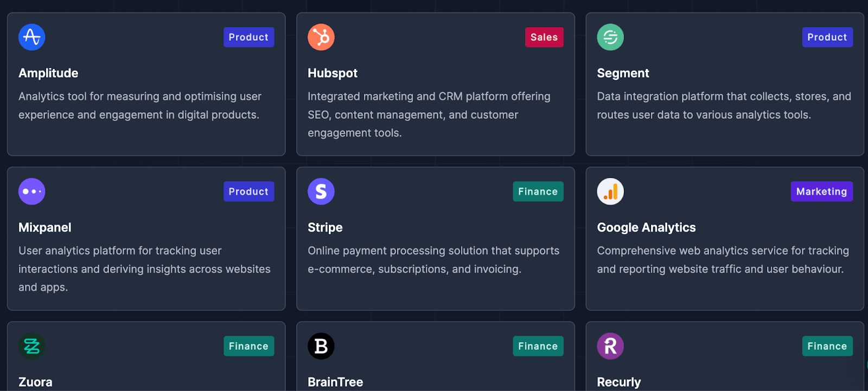868x391 pixels.
Task: Open the Hubspot card title
Action: coord(333,73)
